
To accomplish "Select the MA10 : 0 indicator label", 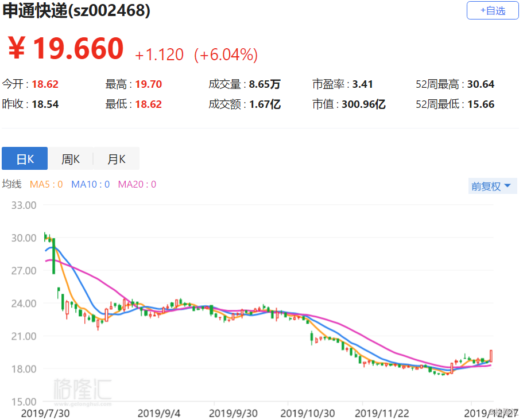I will tap(90, 184).
